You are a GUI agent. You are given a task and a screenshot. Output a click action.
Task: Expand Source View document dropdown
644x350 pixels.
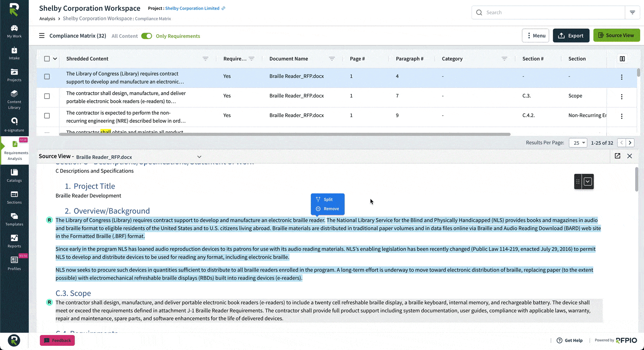tap(199, 157)
